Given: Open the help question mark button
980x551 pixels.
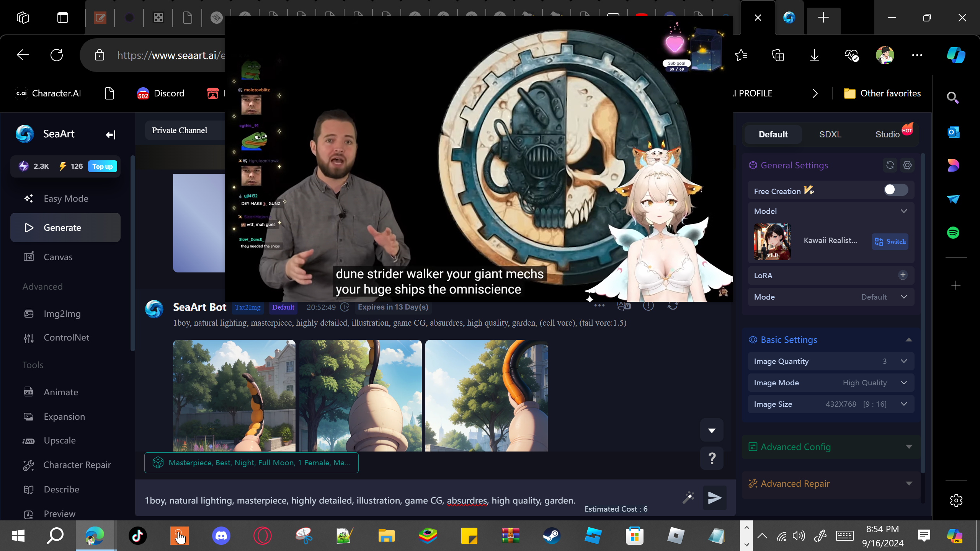Looking at the screenshot, I should [712, 458].
